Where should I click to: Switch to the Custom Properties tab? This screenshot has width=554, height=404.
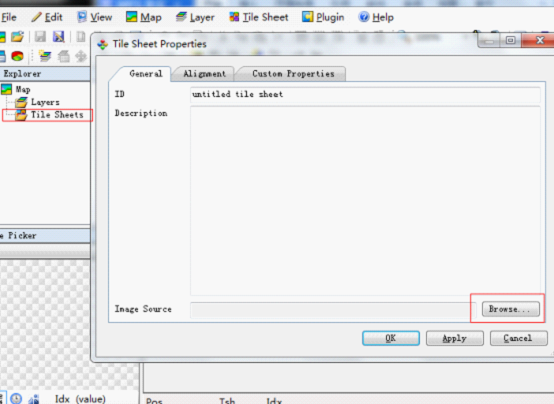pos(293,74)
